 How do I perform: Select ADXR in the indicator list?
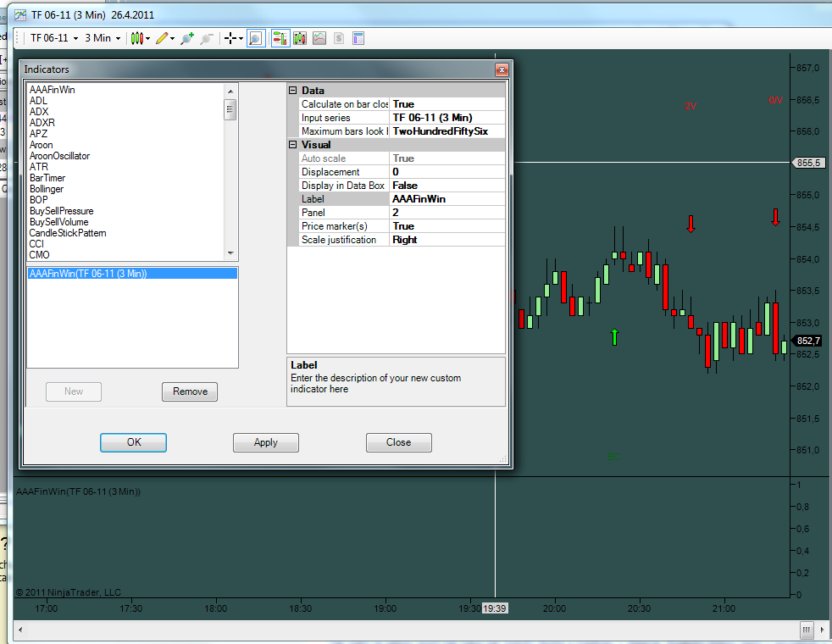42,123
